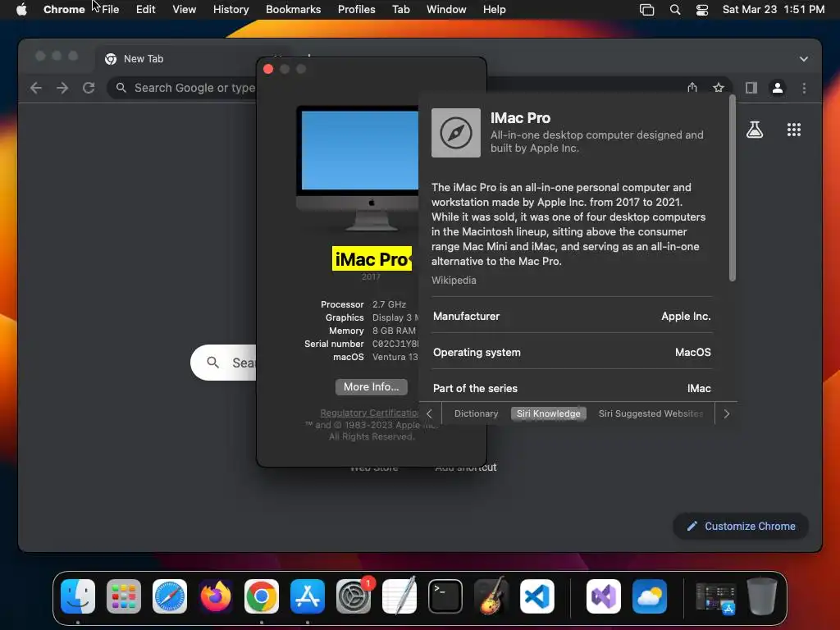Click Chrome's forward navigation arrow

click(x=62, y=88)
